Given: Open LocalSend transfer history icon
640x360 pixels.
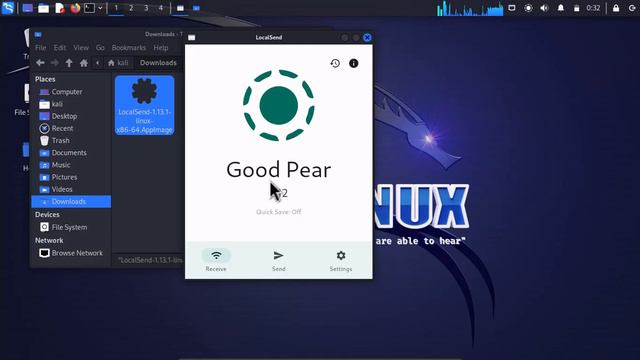Looking at the screenshot, I should tap(335, 63).
